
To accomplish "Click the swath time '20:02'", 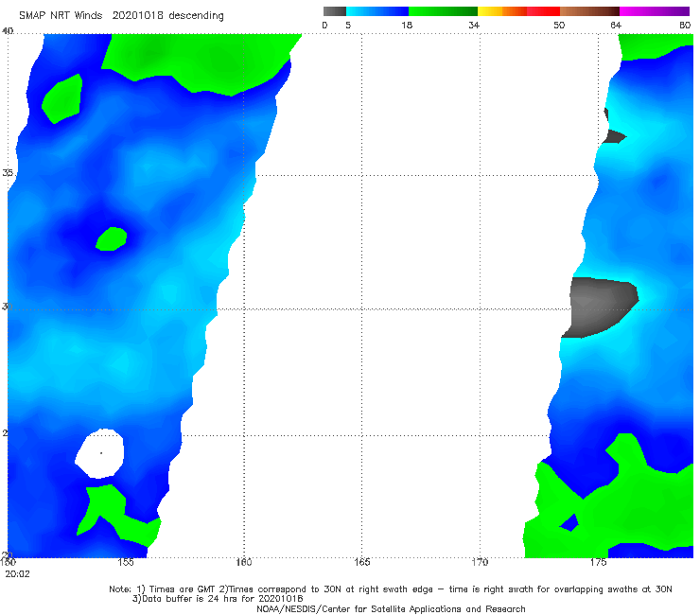I will coord(17,574).
